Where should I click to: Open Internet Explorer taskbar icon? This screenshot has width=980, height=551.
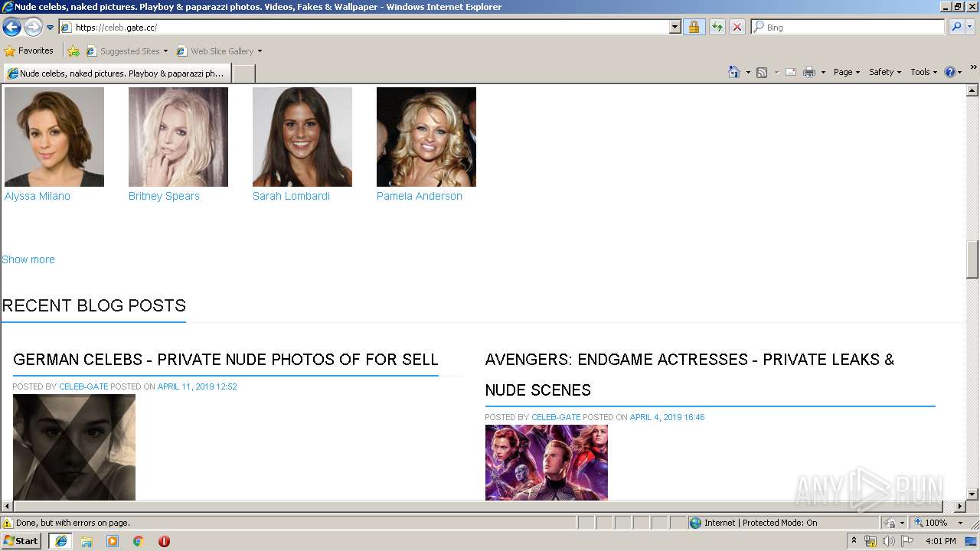pos(61,541)
